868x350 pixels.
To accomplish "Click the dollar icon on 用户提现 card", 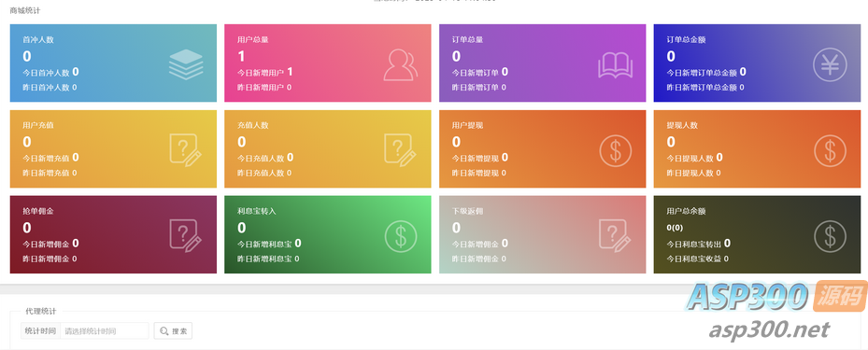I will (615, 150).
